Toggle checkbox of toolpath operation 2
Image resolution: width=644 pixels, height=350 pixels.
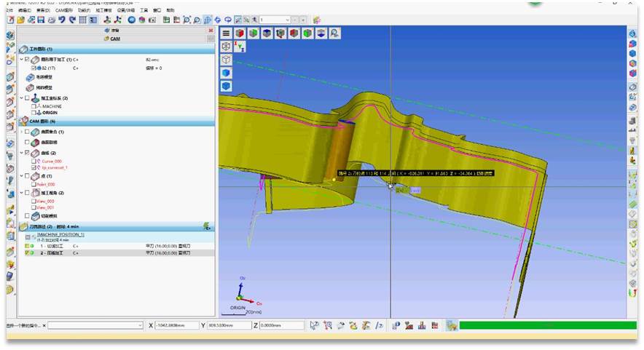[x=27, y=253]
